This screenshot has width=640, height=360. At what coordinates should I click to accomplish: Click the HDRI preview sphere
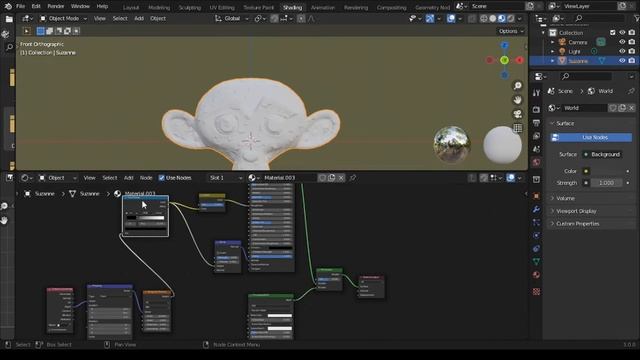click(452, 144)
